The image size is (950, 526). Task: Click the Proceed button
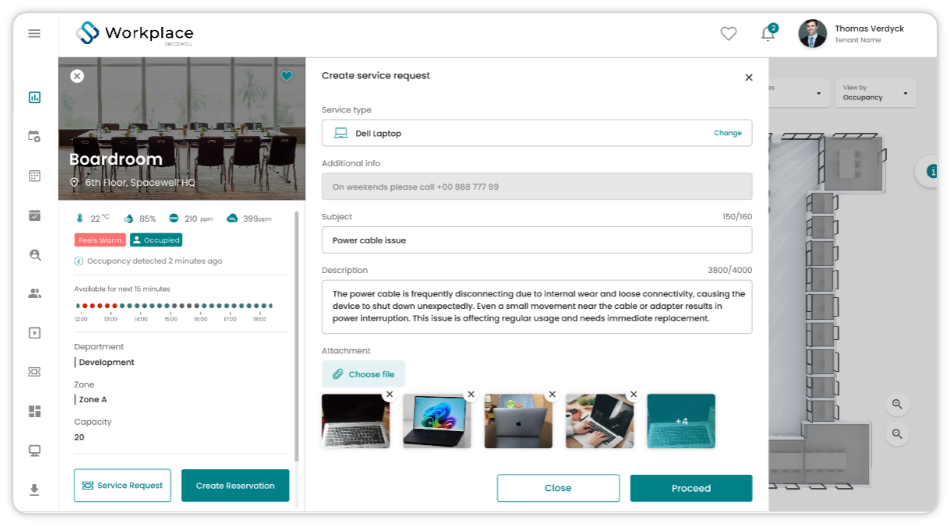tap(691, 488)
